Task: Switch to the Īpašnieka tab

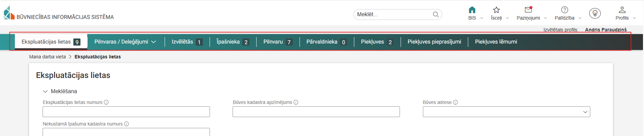Action: coord(233,42)
